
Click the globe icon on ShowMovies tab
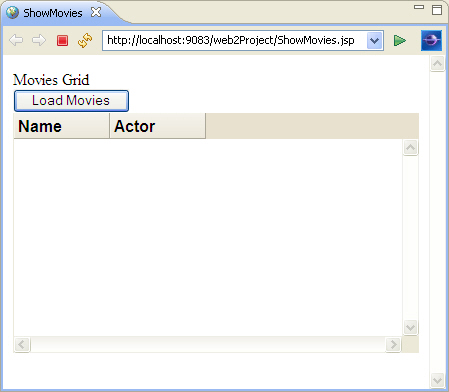click(12, 13)
